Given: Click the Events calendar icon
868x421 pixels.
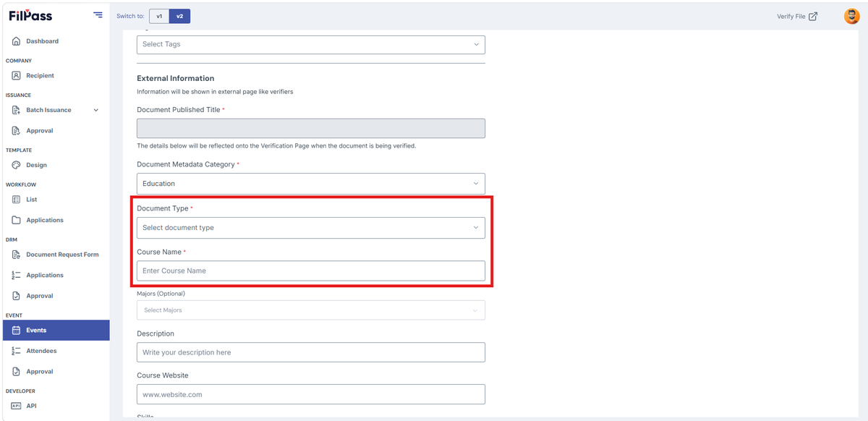Looking at the screenshot, I should 17,331.
